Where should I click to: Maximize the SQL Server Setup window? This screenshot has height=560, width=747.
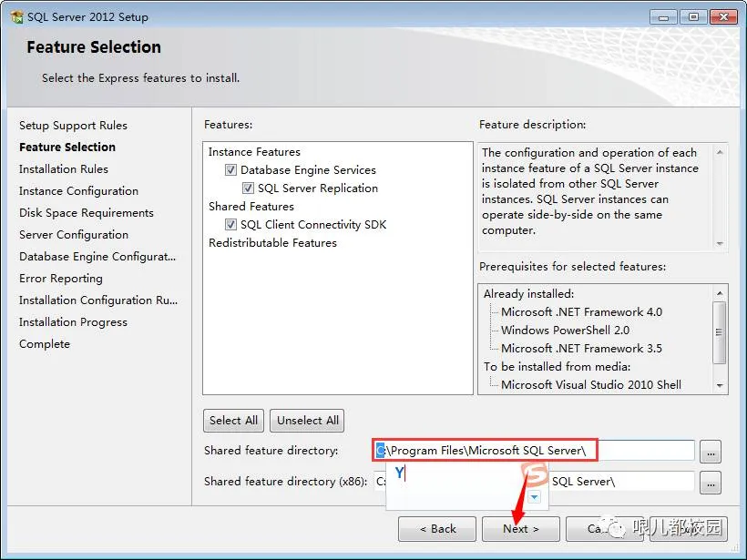tap(693, 17)
